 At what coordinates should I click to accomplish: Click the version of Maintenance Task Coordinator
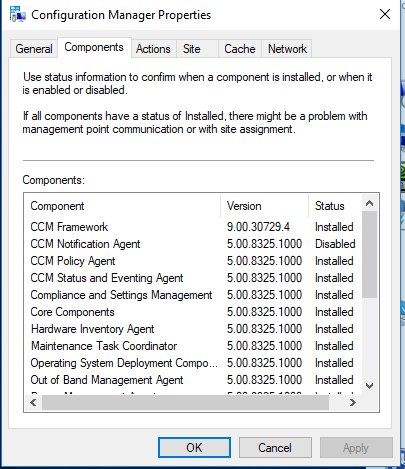264,346
